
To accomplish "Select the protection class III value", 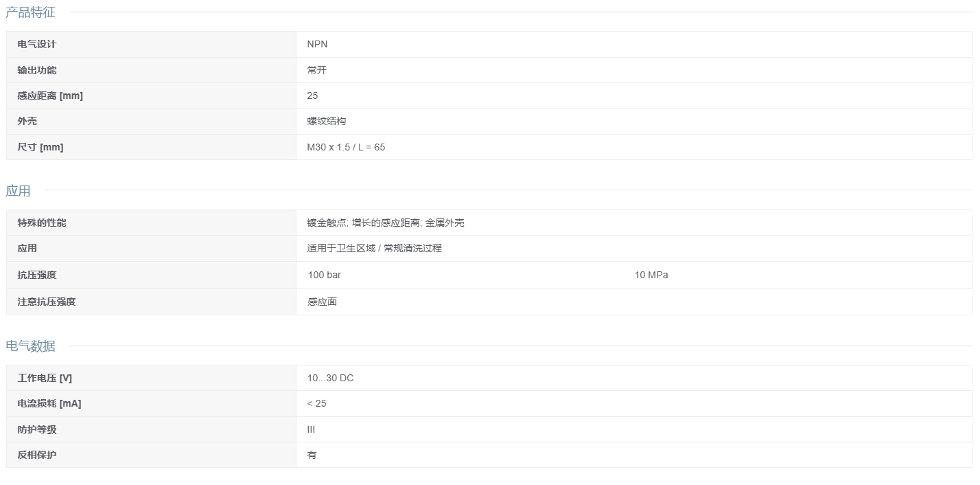I will pos(311,429).
